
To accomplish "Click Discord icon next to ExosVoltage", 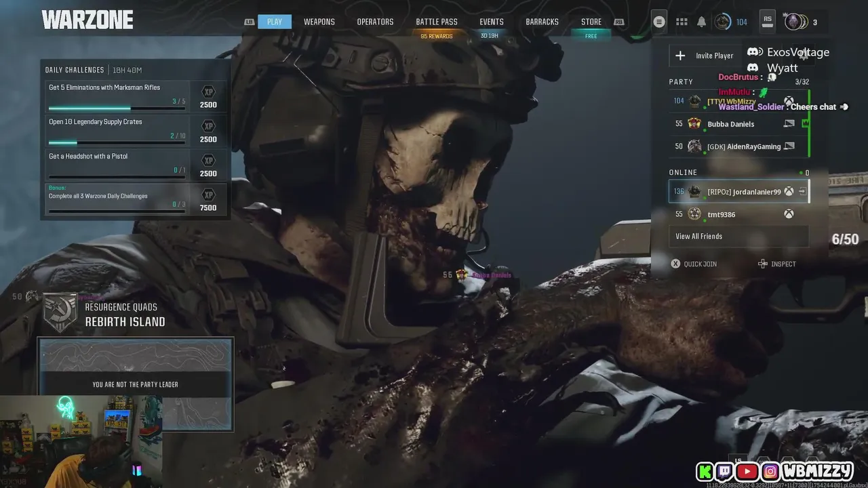I will (x=755, y=52).
